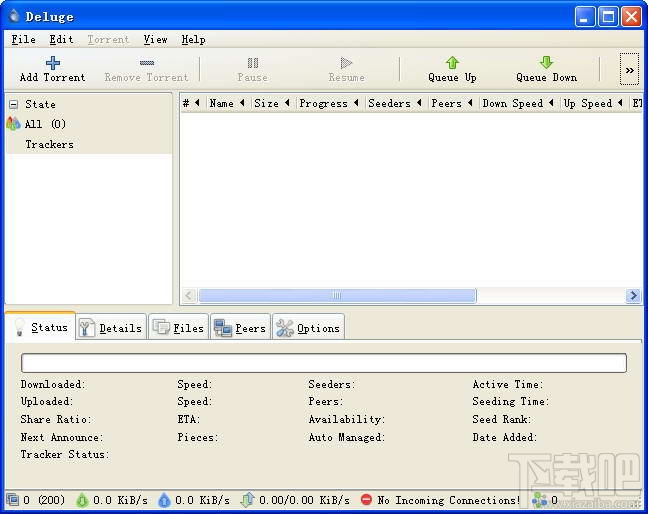Image resolution: width=648 pixels, height=514 pixels.
Task: Click the horizontal scrollbar right arrow
Action: (633, 295)
